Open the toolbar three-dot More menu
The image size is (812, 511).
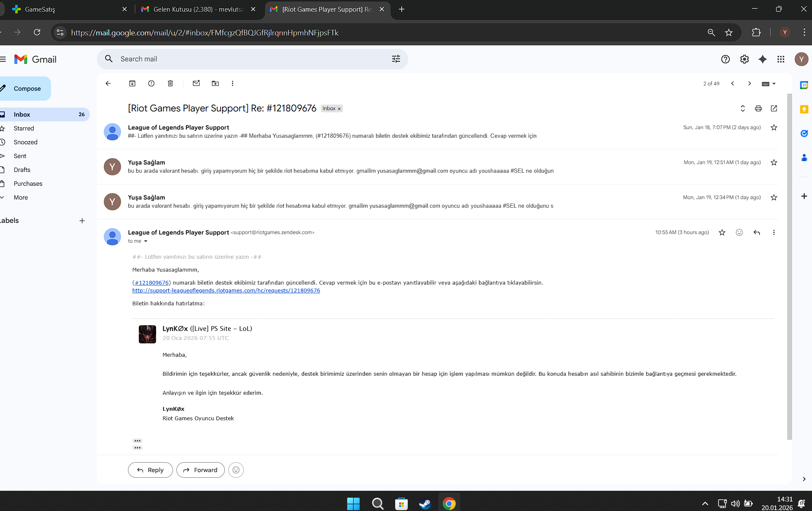point(233,83)
